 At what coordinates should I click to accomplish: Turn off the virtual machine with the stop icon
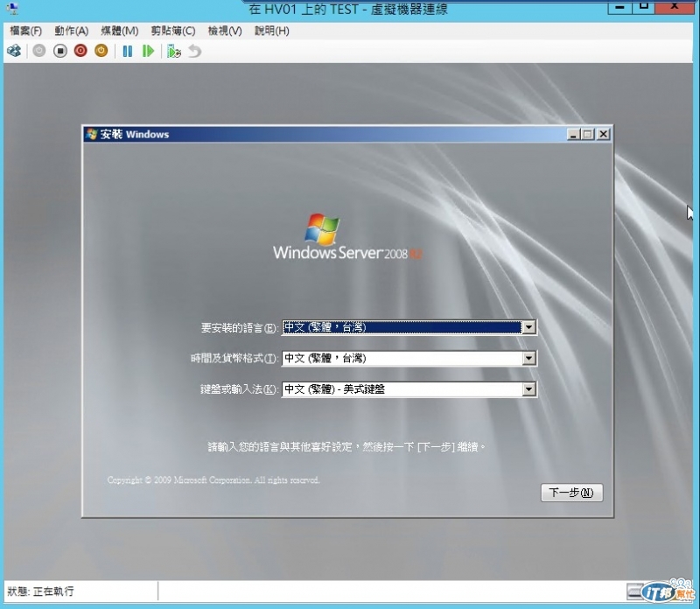(x=60, y=51)
